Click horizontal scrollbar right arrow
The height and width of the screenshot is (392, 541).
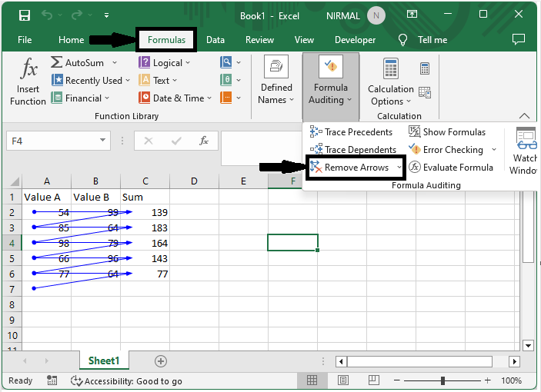point(514,362)
